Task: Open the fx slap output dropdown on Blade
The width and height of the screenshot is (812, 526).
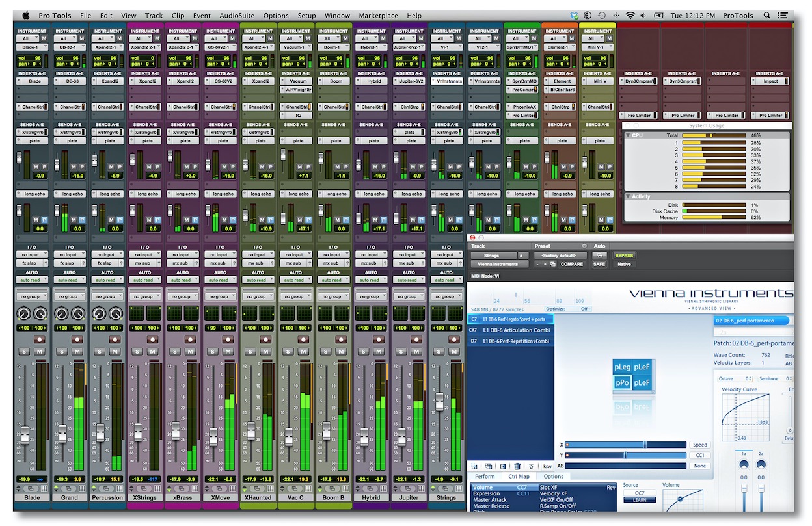Action: 32,263
